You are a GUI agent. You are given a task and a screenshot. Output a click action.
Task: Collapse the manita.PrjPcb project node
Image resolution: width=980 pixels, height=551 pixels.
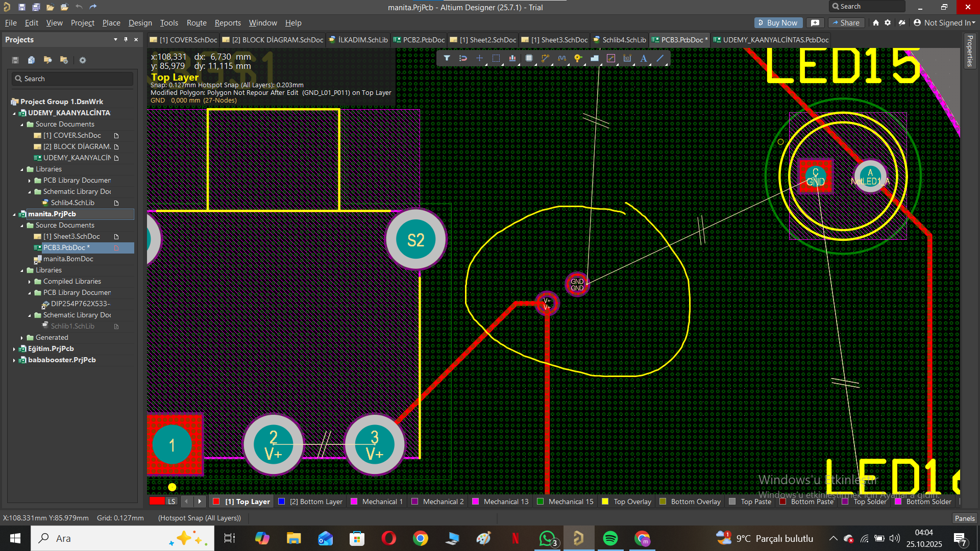(x=14, y=214)
